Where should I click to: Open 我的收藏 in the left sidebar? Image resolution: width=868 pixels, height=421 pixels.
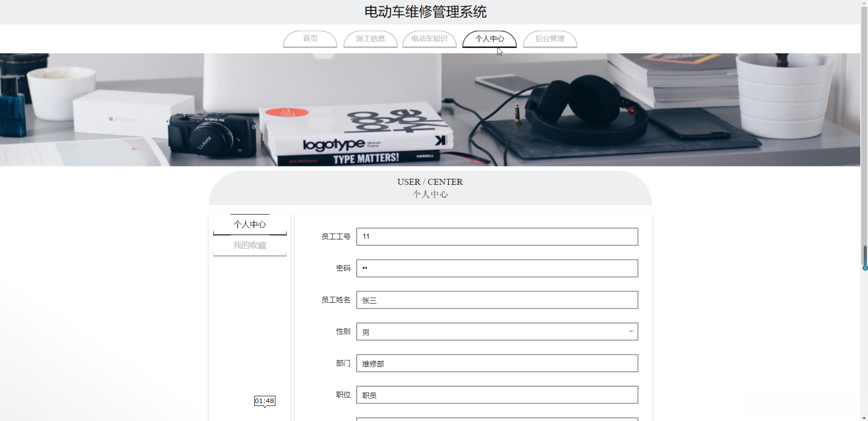[x=250, y=245]
